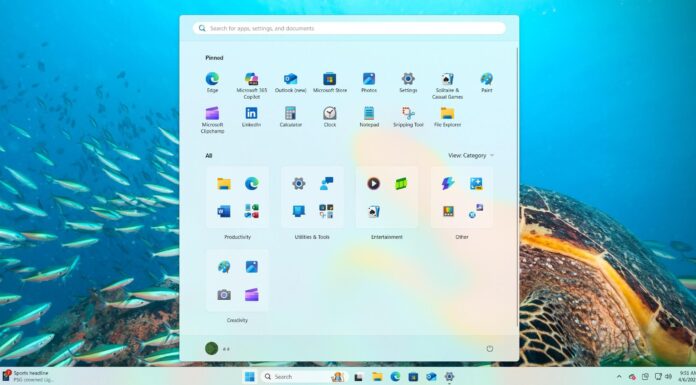
Task: Open Paint in the Creativity category
Action: click(224, 267)
